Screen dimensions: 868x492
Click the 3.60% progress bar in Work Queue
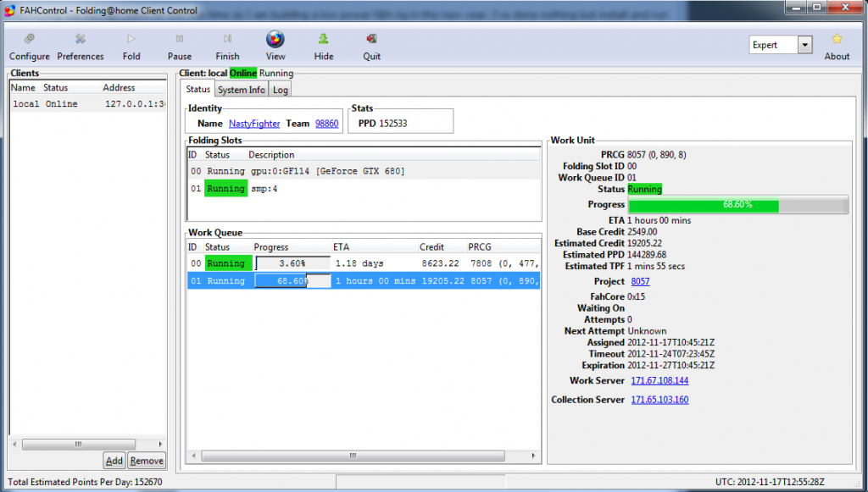click(x=292, y=263)
